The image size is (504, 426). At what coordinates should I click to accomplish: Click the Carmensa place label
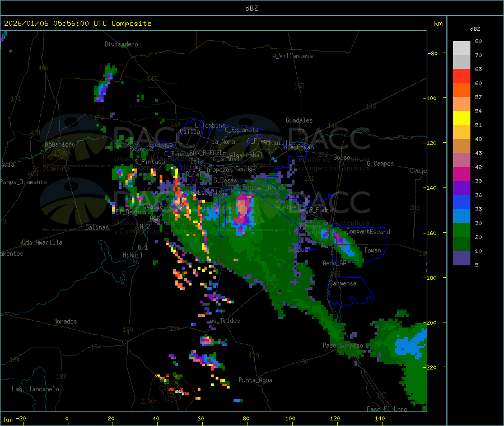coord(343,283)
